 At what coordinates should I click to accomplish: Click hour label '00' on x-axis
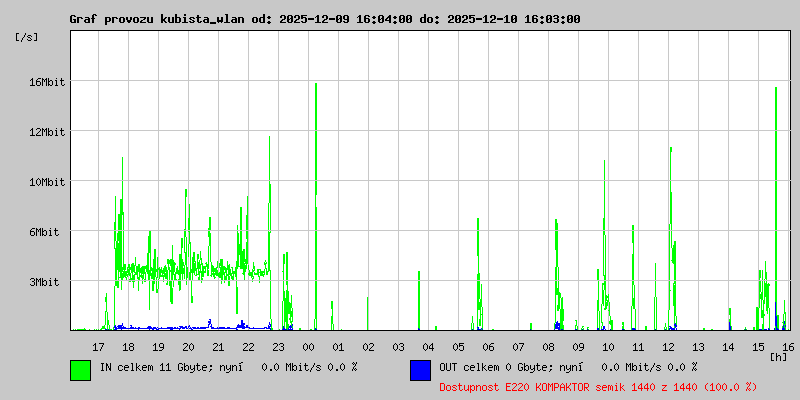(x=309, y=347)
